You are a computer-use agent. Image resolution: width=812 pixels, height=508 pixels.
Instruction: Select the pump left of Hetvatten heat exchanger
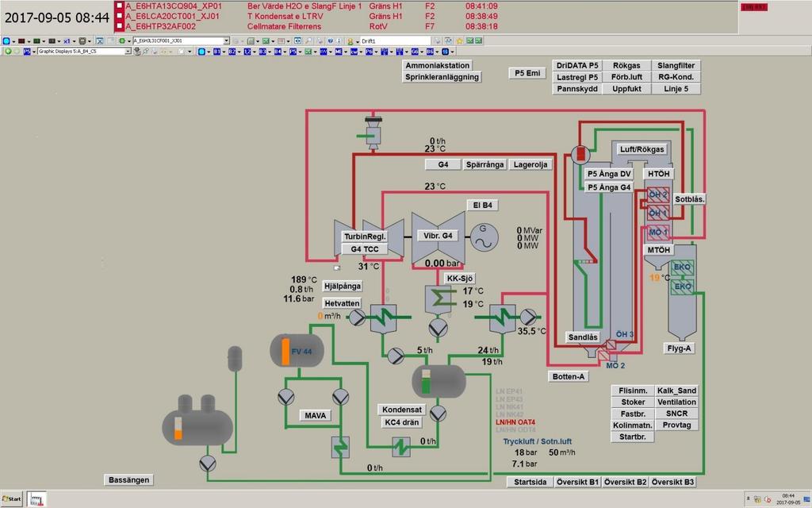357,317
